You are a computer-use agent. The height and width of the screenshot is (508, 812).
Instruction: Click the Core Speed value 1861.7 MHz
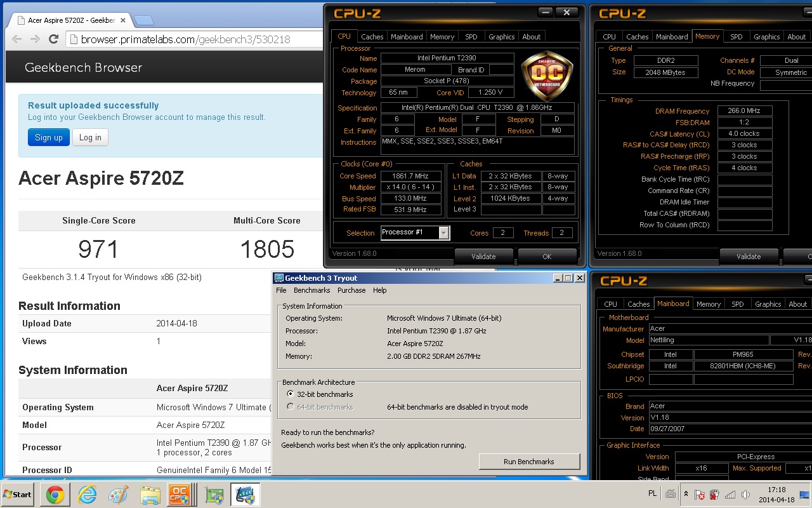(411, 176)
